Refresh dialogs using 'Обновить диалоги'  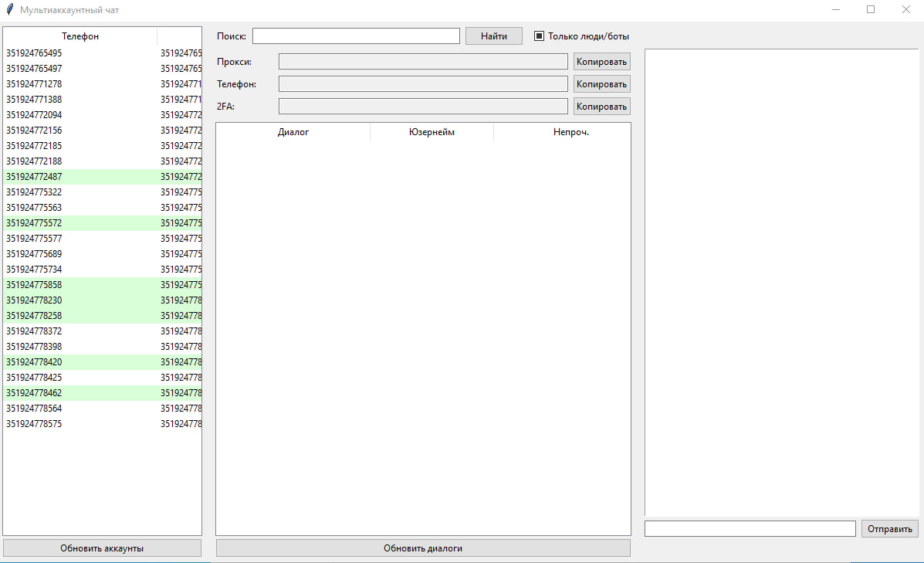pos(423,548)
